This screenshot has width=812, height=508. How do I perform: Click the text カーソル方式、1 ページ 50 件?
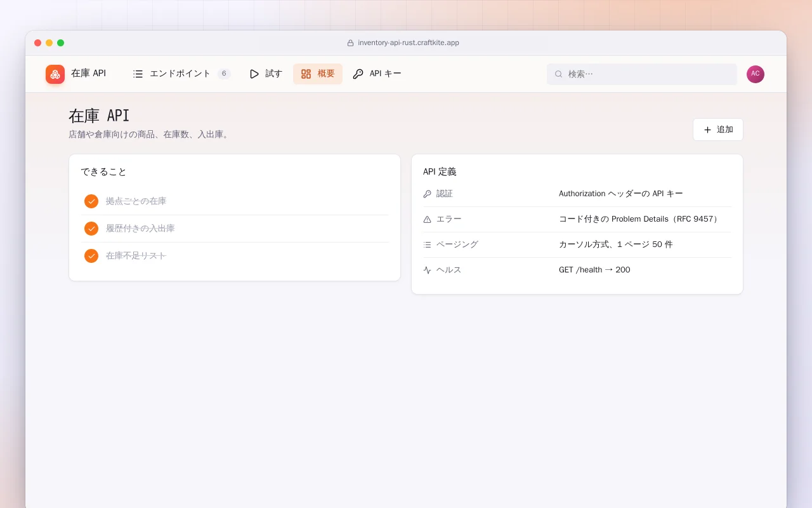coord(616,244)
